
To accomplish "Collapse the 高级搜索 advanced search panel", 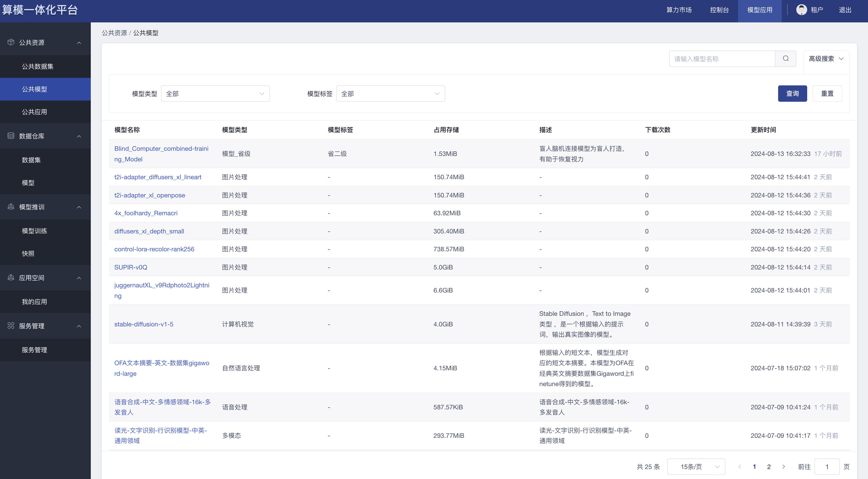I will point(826,59).
